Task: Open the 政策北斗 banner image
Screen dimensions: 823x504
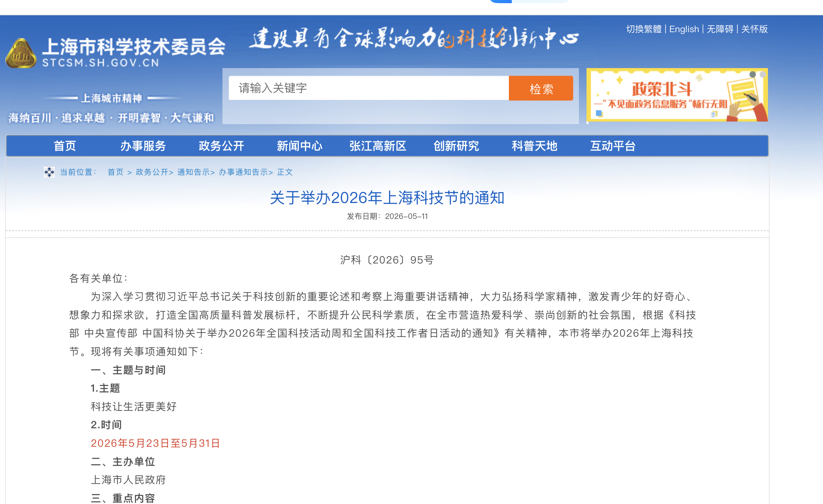Action: coord(677,95)
